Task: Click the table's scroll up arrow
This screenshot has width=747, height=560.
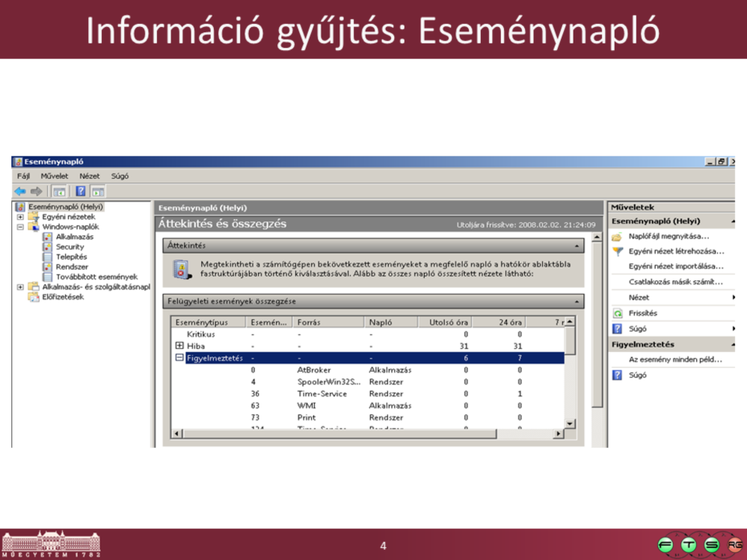Action: pos(570,322)
